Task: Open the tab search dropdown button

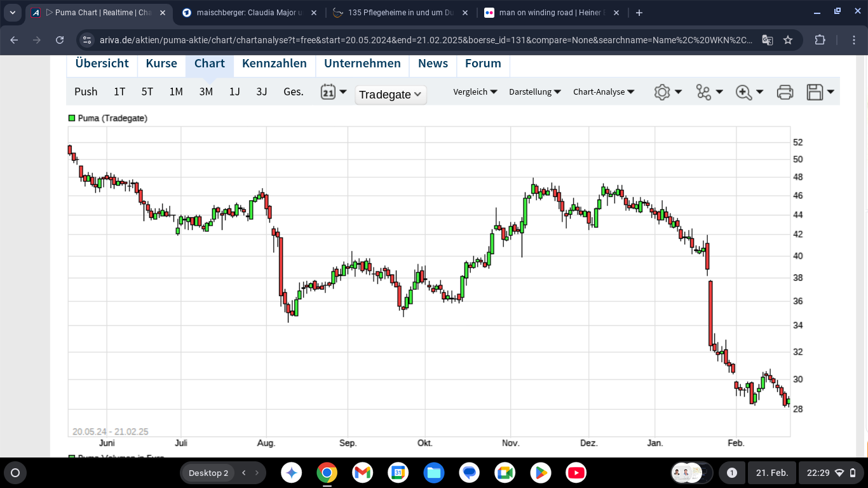Action: tap(13, 13)
